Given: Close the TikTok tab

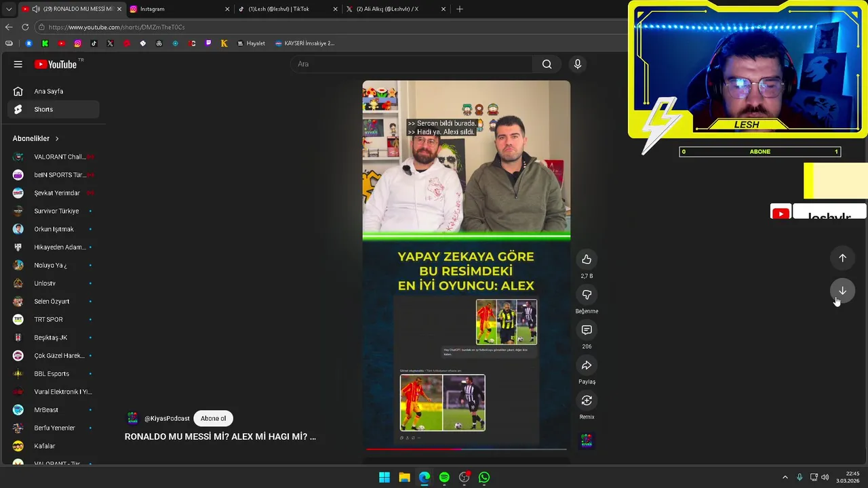Looking at the screenshot, I should (x=336, y=9).
